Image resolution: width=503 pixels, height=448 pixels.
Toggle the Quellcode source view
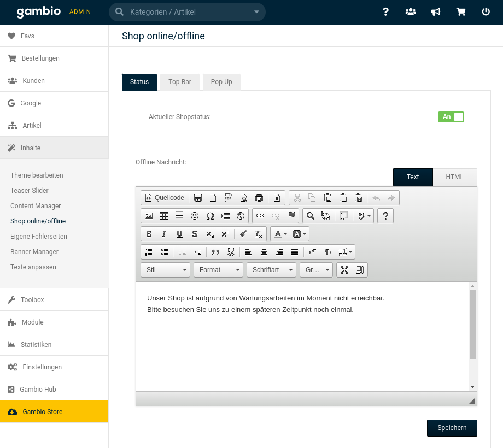[165, 198]
